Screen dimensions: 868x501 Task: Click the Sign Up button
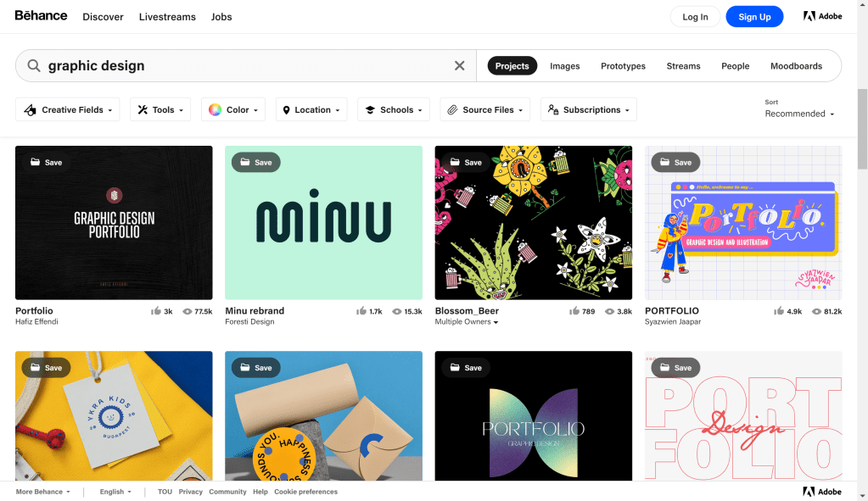tap(753, 17)
